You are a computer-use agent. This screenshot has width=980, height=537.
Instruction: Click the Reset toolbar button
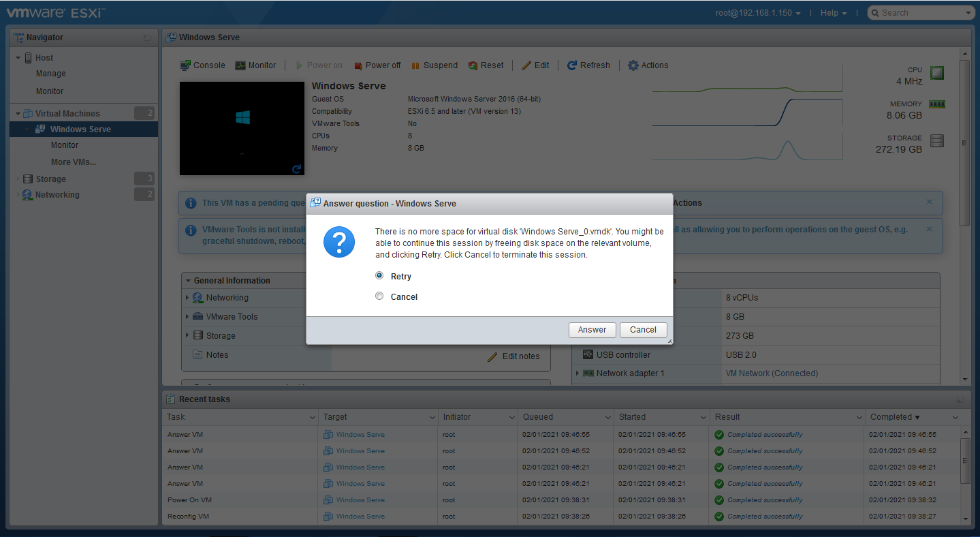(486, 65)
